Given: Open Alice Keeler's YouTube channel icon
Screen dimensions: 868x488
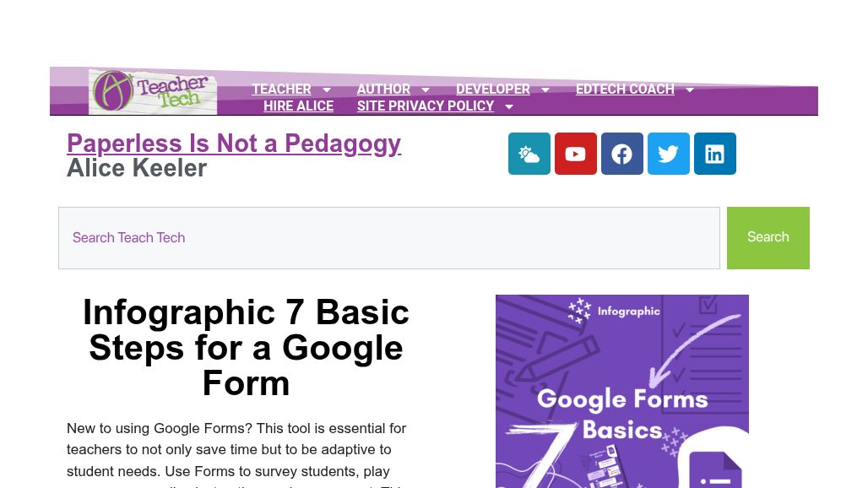Looking at the screenshot, I should (x=575, y=154).
